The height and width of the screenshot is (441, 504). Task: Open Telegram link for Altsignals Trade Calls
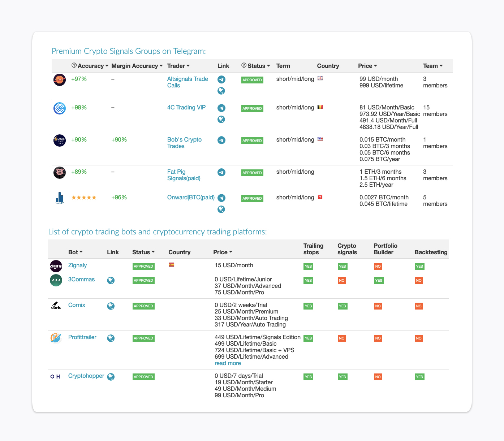pos(221,79)
